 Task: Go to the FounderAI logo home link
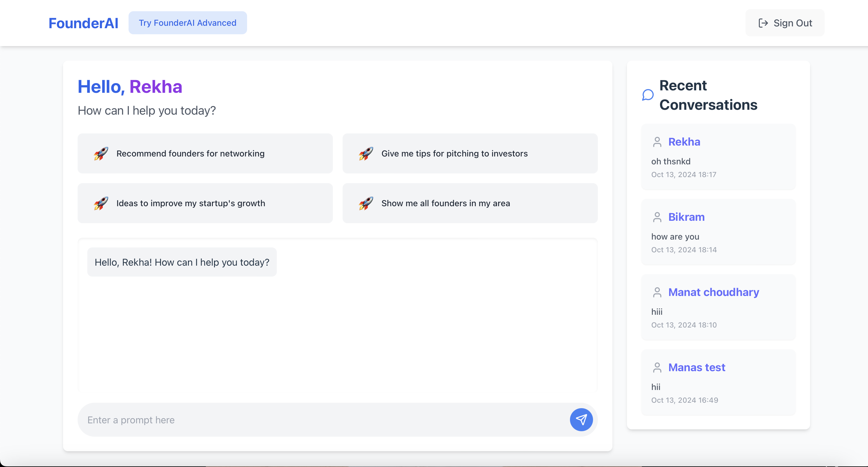click(83, 23)
